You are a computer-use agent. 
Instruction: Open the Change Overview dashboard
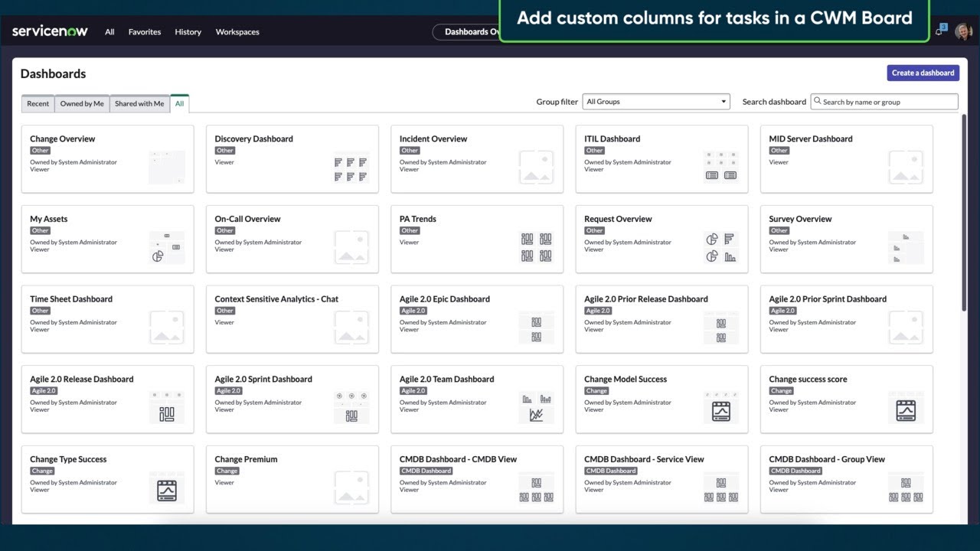click(x=63, y=139)
